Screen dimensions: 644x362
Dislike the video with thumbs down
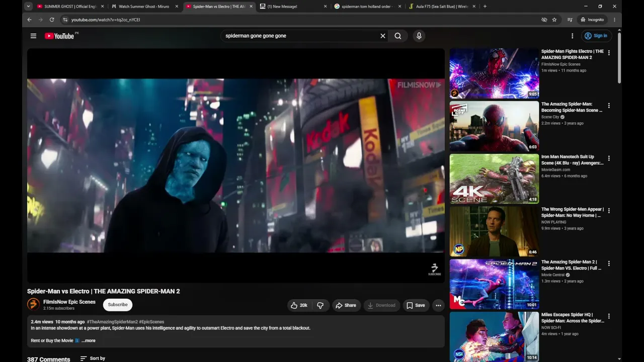320,305
